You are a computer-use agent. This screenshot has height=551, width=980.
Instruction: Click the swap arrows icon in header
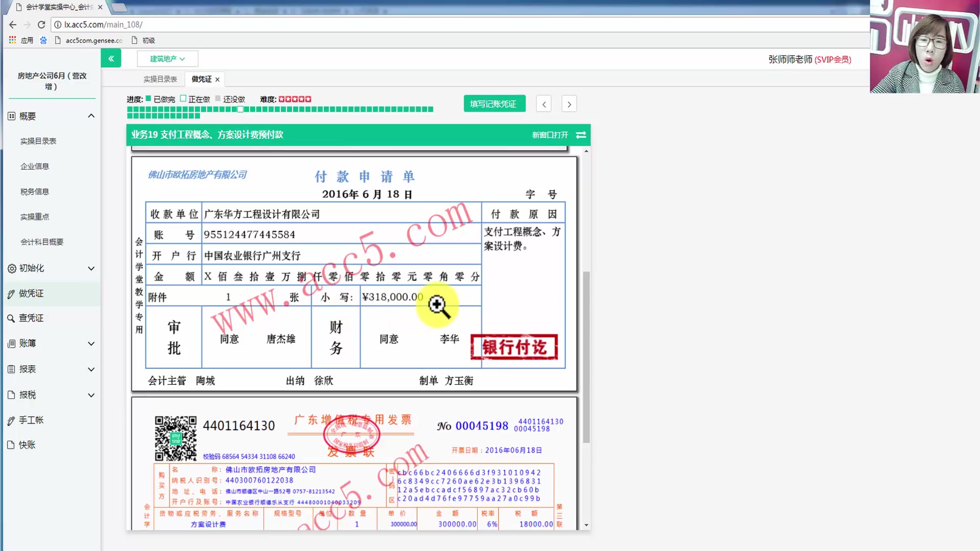tap(581, 135)
